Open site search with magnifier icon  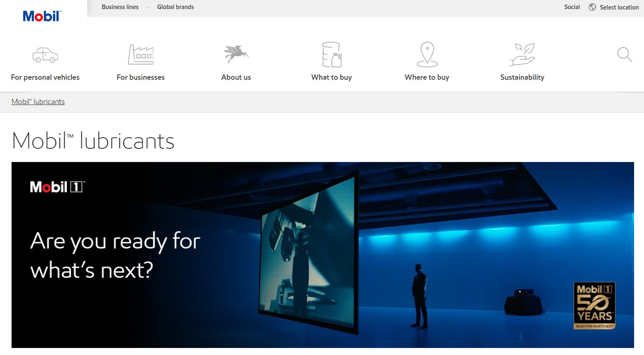pos(625,55)
